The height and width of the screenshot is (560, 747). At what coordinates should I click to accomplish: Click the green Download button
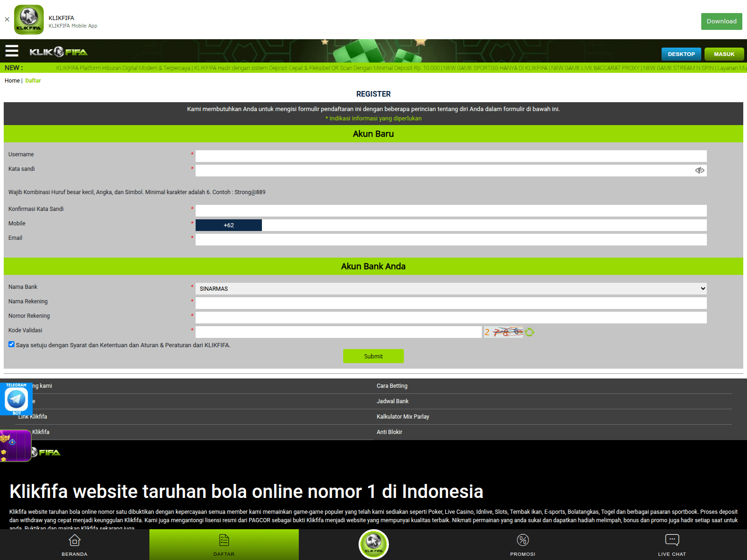(721, 21)
